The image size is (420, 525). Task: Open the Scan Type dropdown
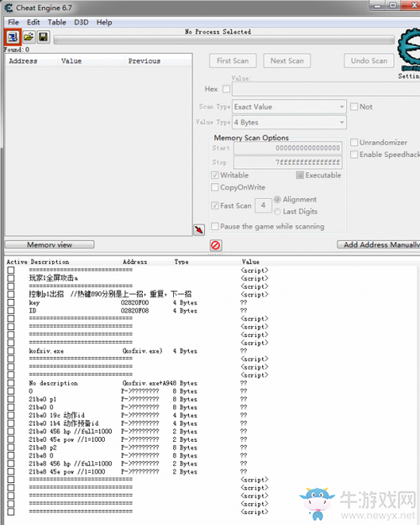[289, 107]
